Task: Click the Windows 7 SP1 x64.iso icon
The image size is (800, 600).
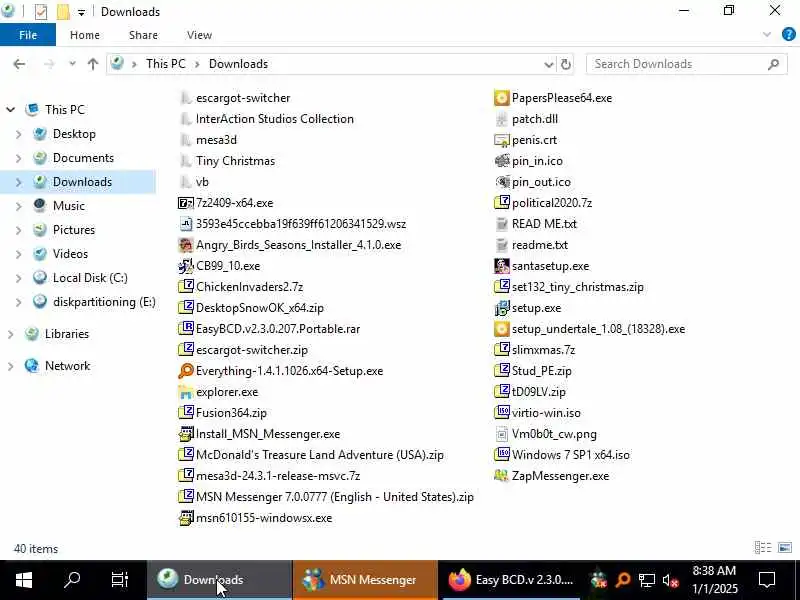Action: [x=502, y=455]
